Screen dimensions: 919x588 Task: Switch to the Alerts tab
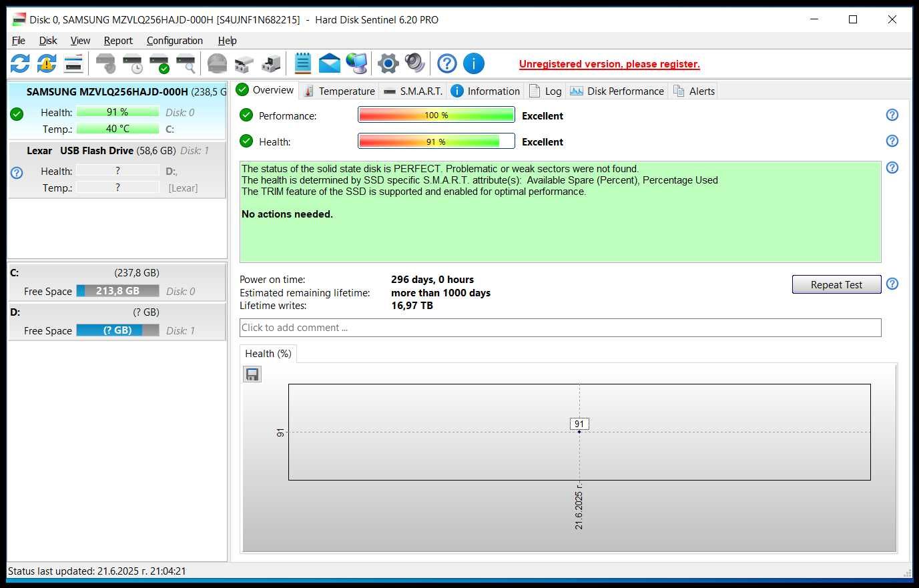coord(694,91)
